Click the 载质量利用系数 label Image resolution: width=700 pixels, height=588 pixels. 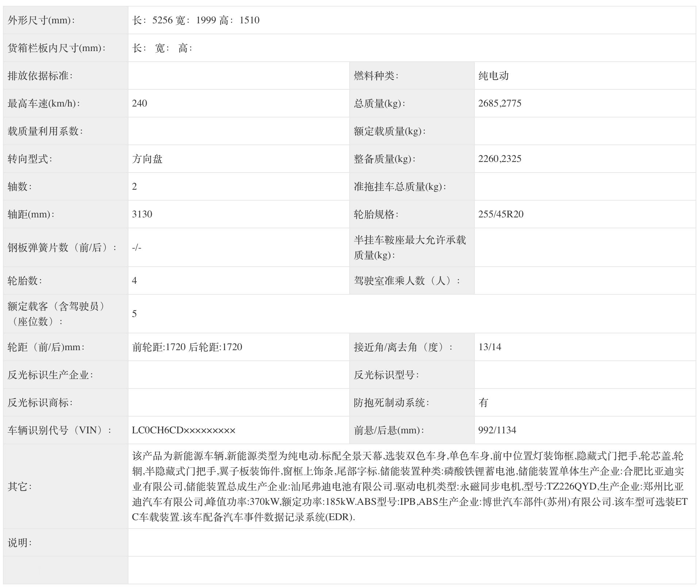tap(45, 131)
